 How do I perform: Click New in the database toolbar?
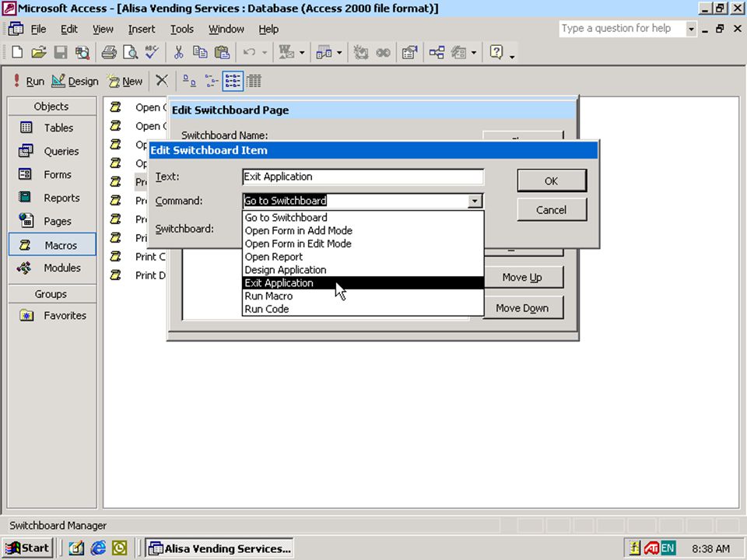124,82
